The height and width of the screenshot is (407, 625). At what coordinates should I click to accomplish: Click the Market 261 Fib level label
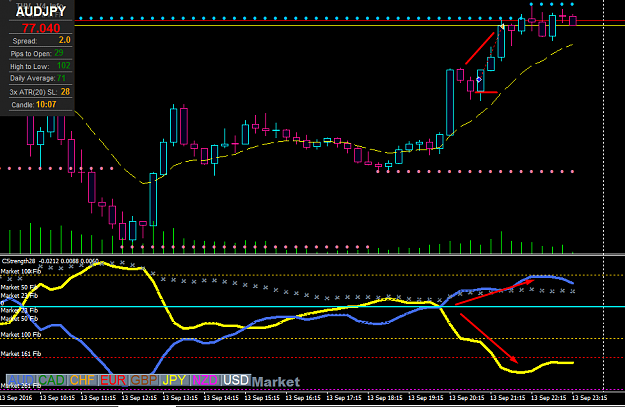(x=21, y=385)
